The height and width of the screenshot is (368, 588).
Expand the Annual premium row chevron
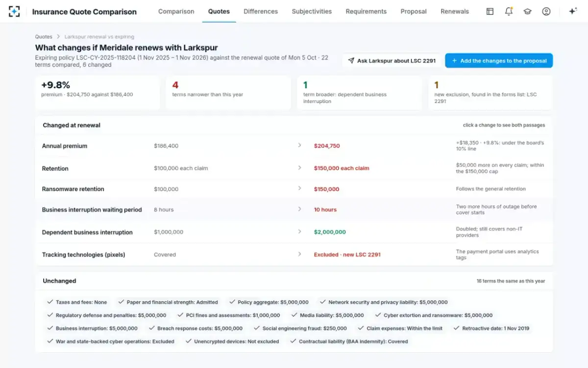(x=299, y=145)
